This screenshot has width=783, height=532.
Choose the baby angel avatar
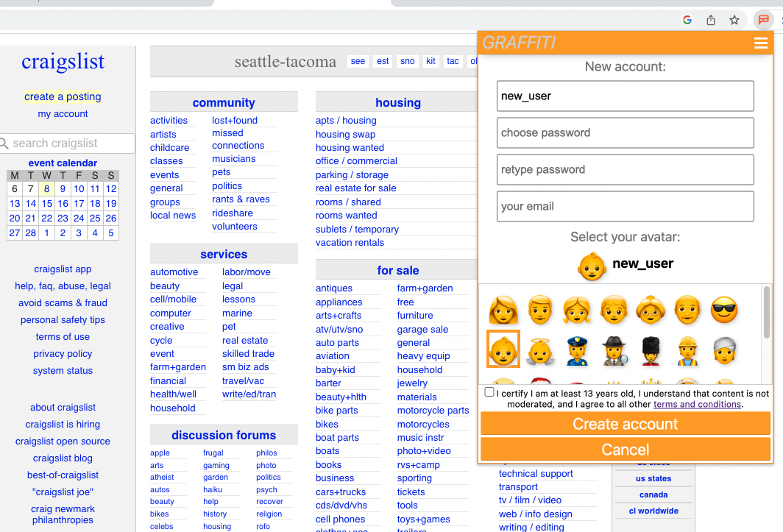(540, 350)
